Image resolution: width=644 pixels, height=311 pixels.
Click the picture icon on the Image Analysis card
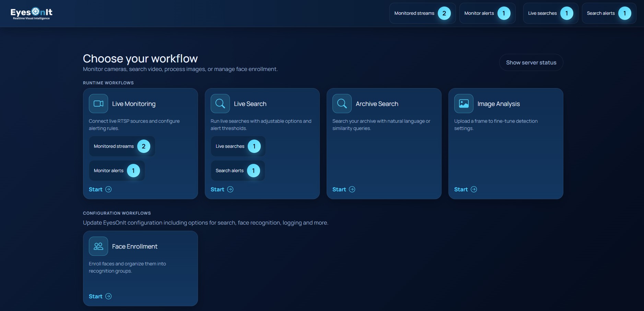[x=463, y=103]
